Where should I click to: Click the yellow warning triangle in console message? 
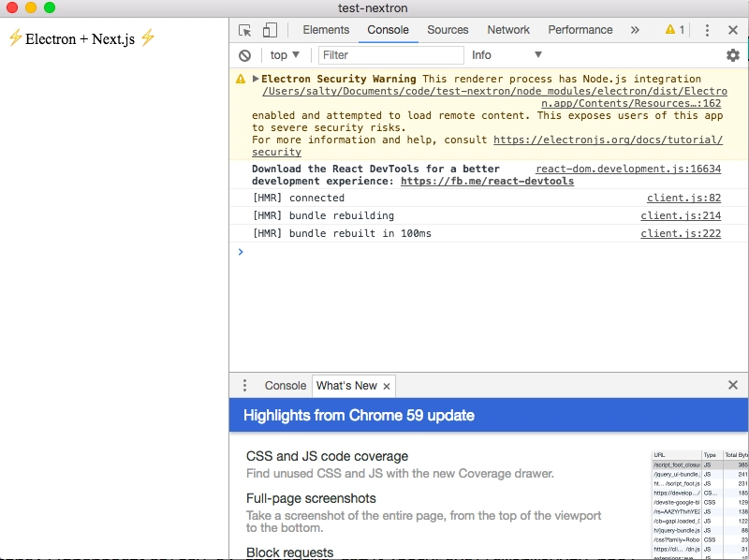[241, 79]
